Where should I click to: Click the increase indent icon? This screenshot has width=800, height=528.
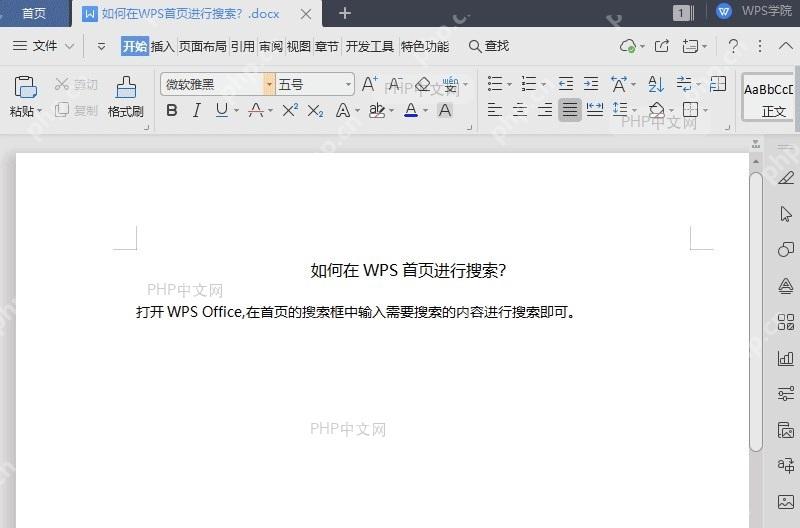tap(591, 84)
